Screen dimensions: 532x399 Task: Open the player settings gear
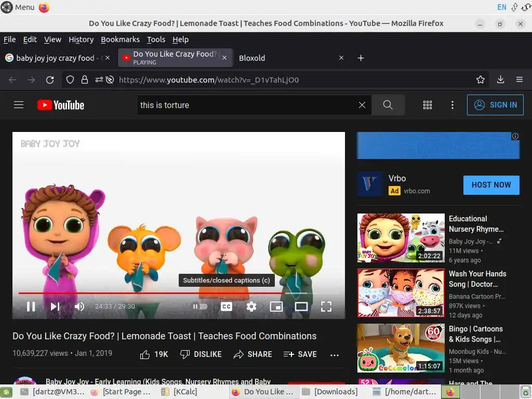251,307
